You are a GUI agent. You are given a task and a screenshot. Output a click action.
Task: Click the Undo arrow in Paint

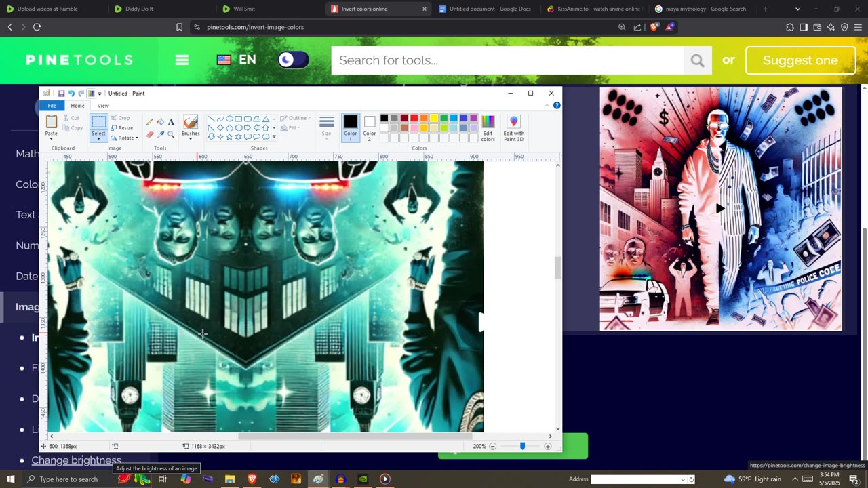pos(71,94)
